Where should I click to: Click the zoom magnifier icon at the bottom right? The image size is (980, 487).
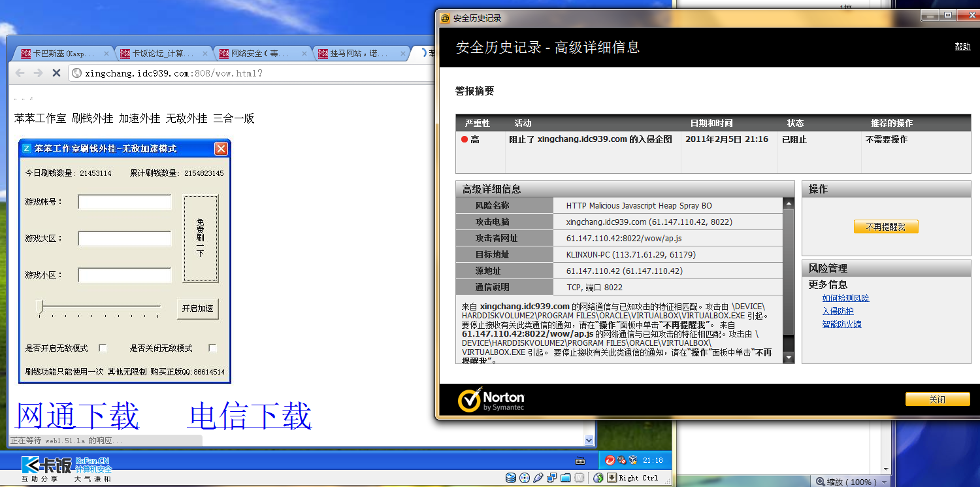[820, 482]
